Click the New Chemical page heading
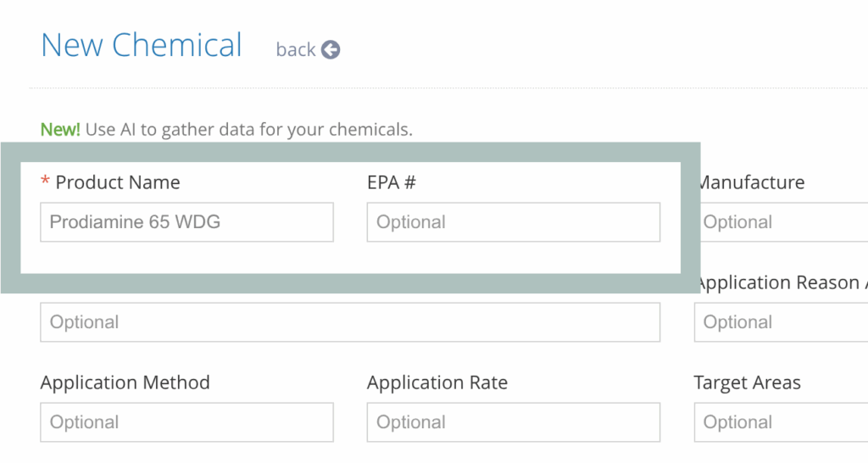Viewport: 868px width, 463px height. pyautogui.click(x=142, y=45)
